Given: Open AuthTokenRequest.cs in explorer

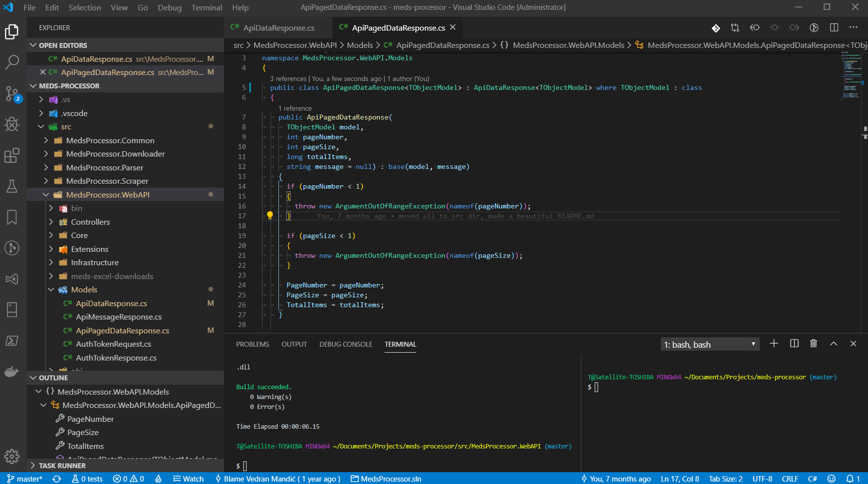Looking at the screenshot, I should click(125, 344).
